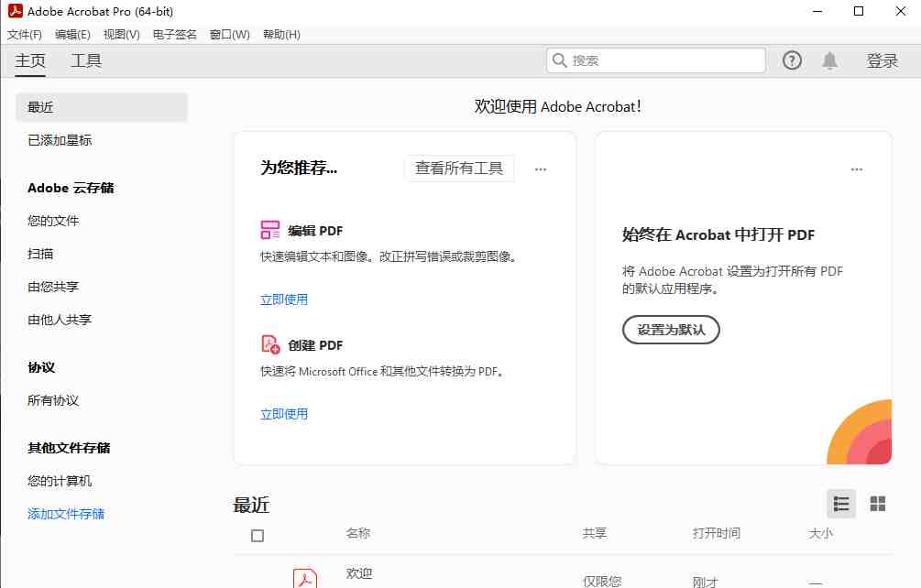Click the magnifier icon in the search bar
This screenshot has height=588, width=921.
pos(559,60)
